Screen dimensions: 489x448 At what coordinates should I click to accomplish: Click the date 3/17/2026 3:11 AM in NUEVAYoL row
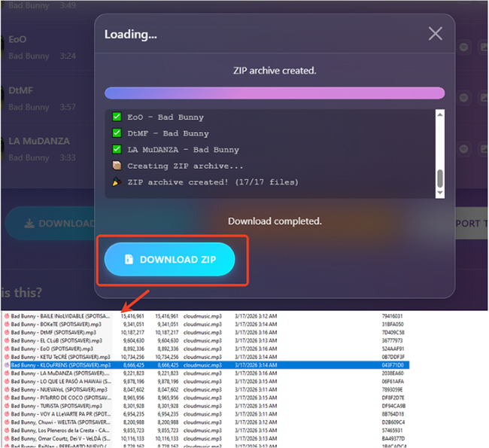pos(256,389)
